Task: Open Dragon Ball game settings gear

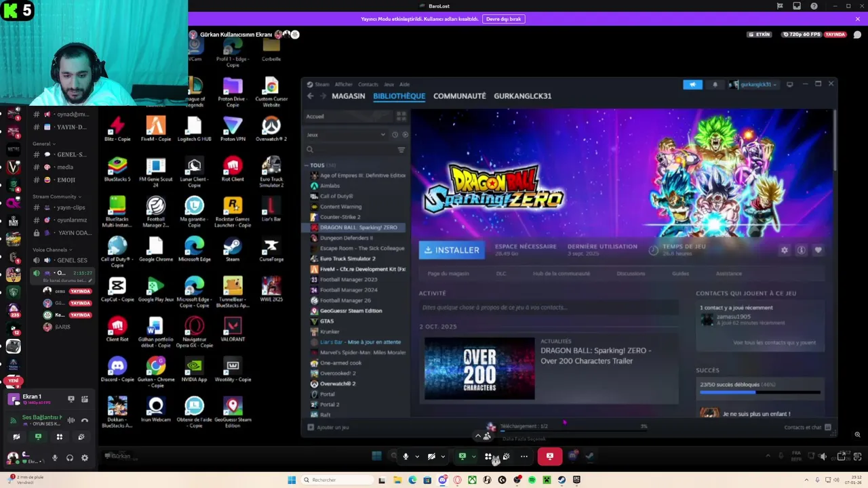Action: point(785,250)
